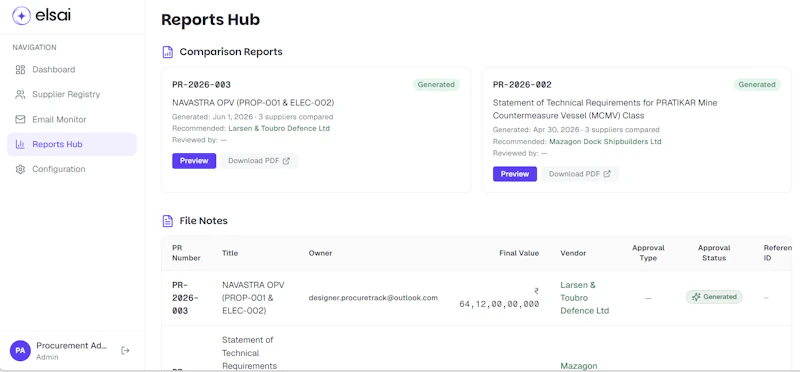Viewport: 800px width, 372px height.
Task: Click the Mazagon vendor in File Notes table
Action: tap(579, 366)
